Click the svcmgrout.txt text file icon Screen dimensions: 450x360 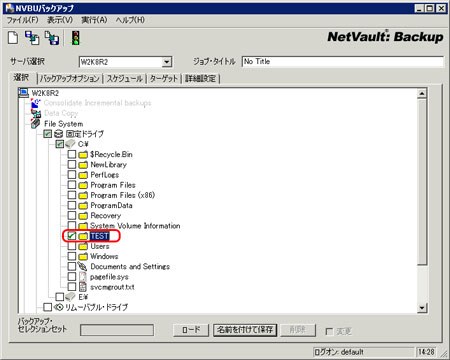click(83, 287)
